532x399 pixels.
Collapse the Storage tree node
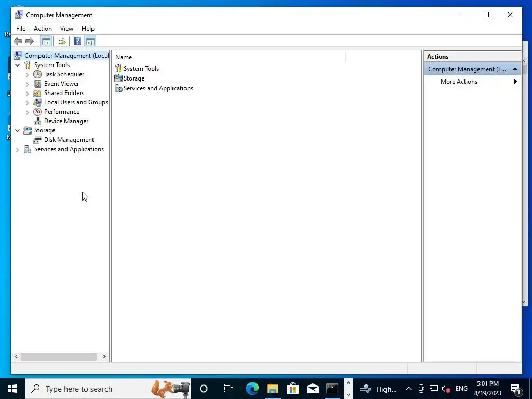17,130
